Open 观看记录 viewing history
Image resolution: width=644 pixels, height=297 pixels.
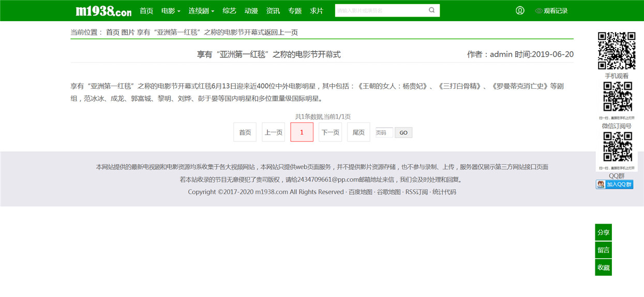point(551,11)
